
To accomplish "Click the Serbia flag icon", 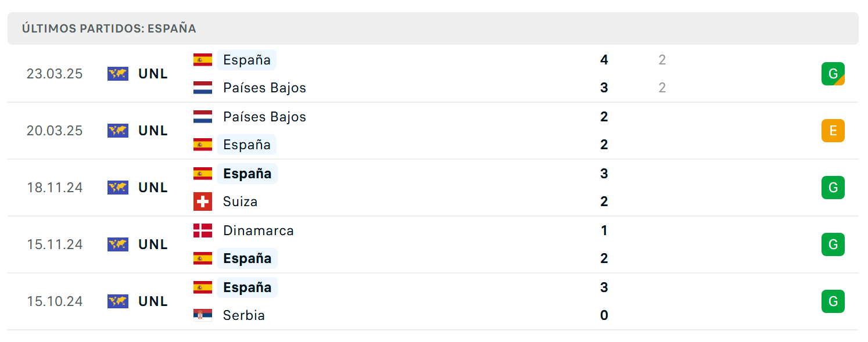I will pyautogui.click(x=203, y=315).
